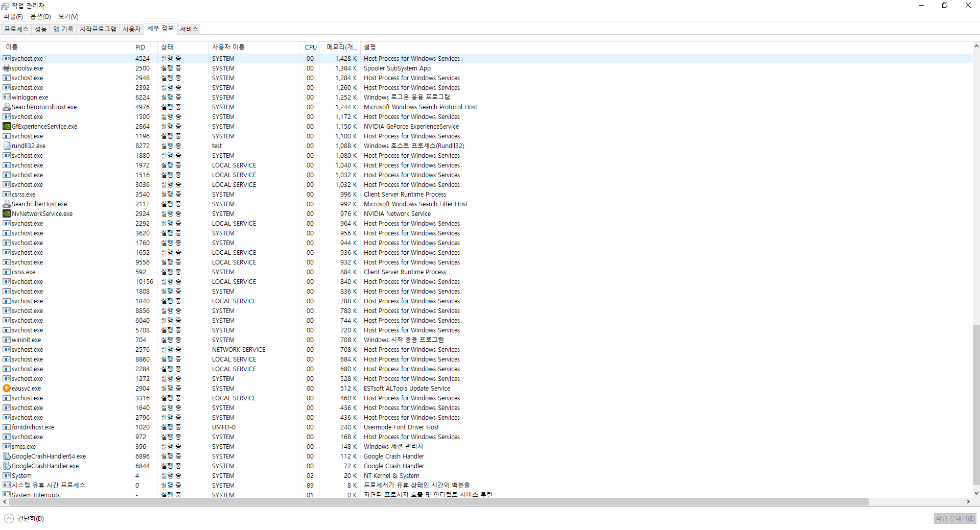Sort by the 이름 column header
This screenshot has height=530, width=980.
[66, 47]
